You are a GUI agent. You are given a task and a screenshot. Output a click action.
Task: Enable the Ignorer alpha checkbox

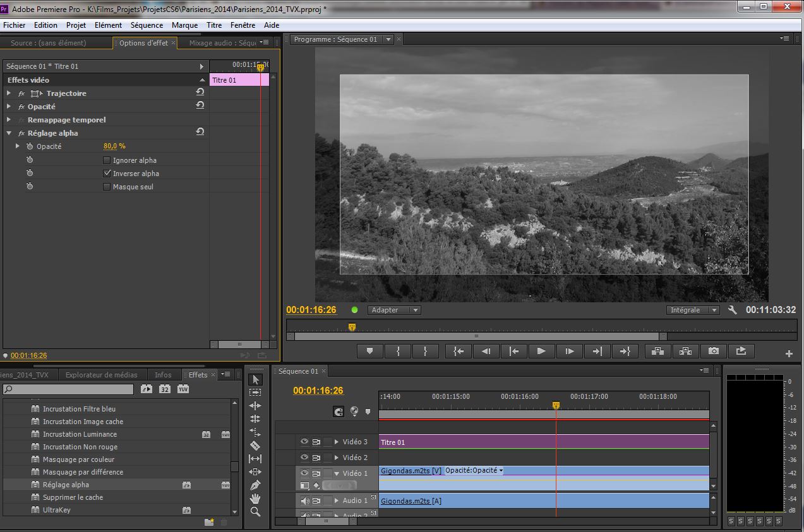(107, 160)
